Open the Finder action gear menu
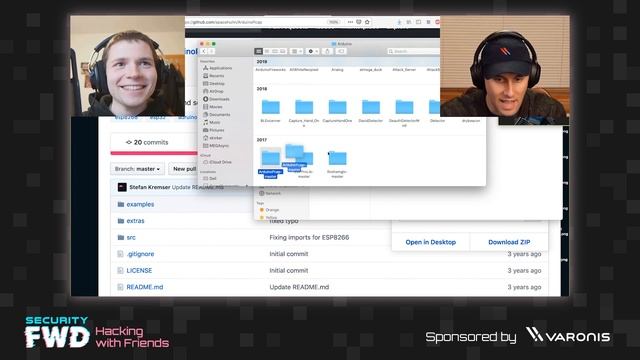 pyautogui.click(x=313, y=51)
